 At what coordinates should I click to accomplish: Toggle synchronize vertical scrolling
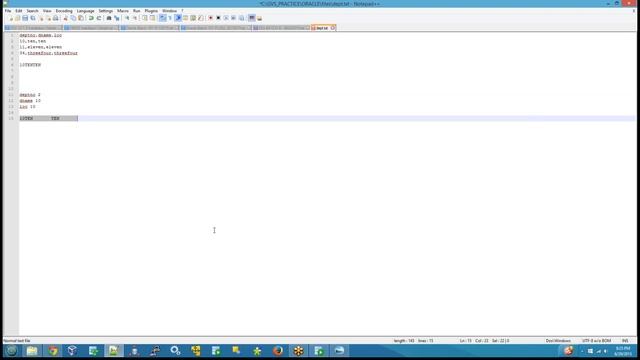[145, 18]
